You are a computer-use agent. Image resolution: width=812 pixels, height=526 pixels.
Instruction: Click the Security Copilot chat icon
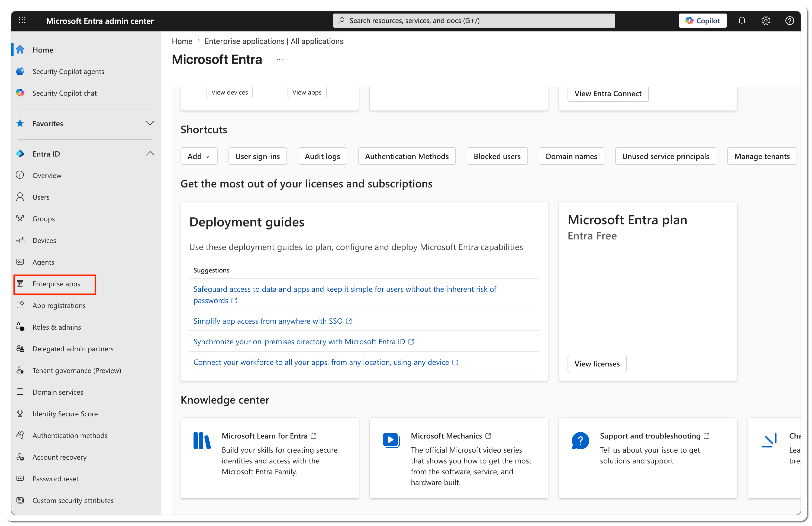[20, 93]
